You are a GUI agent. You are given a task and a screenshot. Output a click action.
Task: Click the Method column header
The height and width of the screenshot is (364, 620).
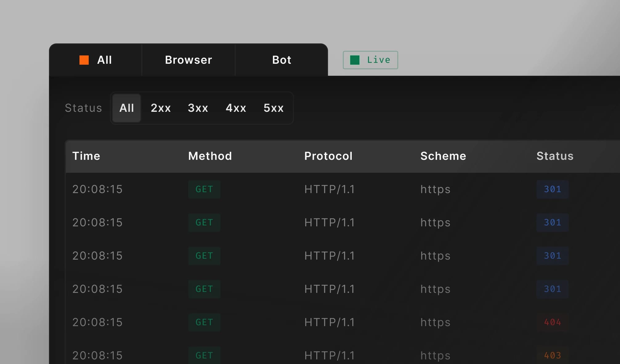[210, 156]
